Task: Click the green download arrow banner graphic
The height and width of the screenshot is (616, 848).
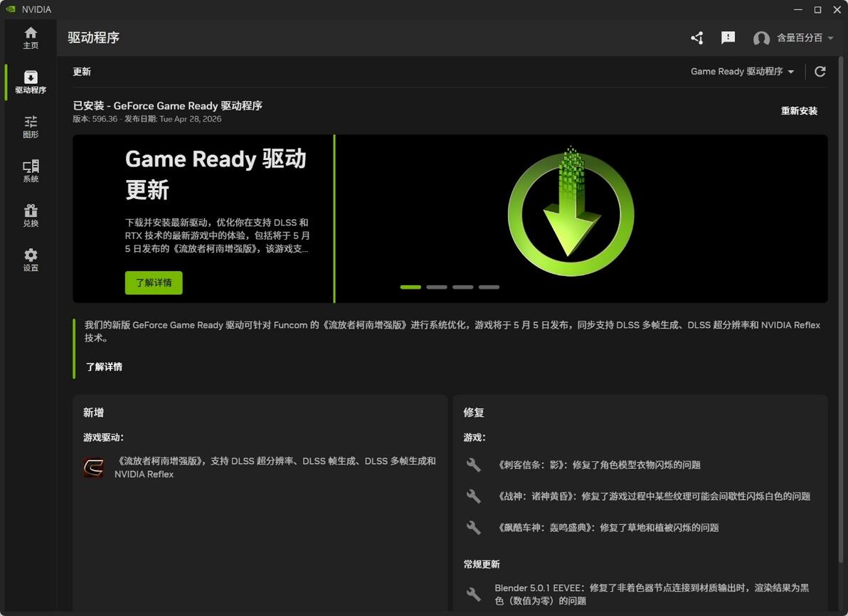Action: click(x=571, y=211)
